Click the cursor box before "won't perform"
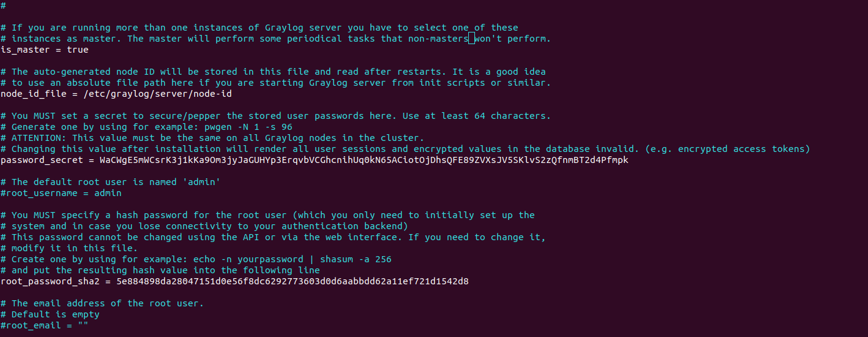This screenshot has width=868, height=337. 471,39
